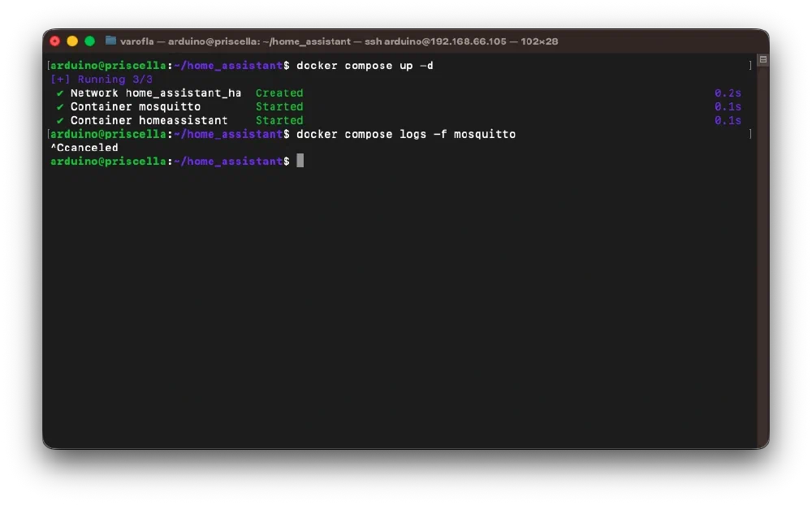Viewport: 812px width, 505px height.
Task: Click the 'docker compose up -d' command text
Action: (365, 66)
